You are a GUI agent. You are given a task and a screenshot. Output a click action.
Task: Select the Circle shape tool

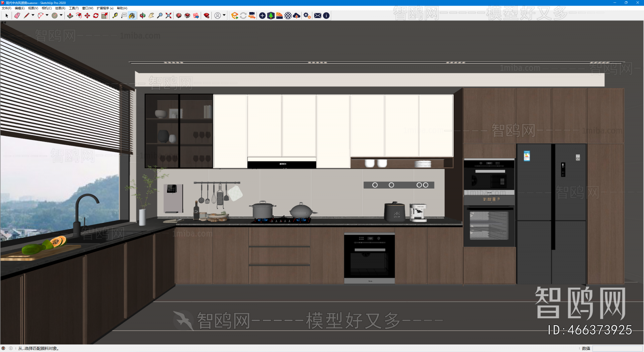coord(55,16)
